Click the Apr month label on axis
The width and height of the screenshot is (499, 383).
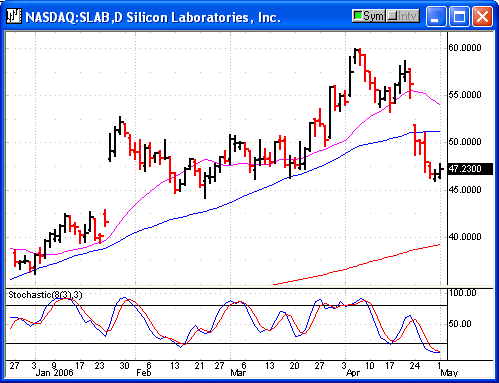(x=353, y=372)
